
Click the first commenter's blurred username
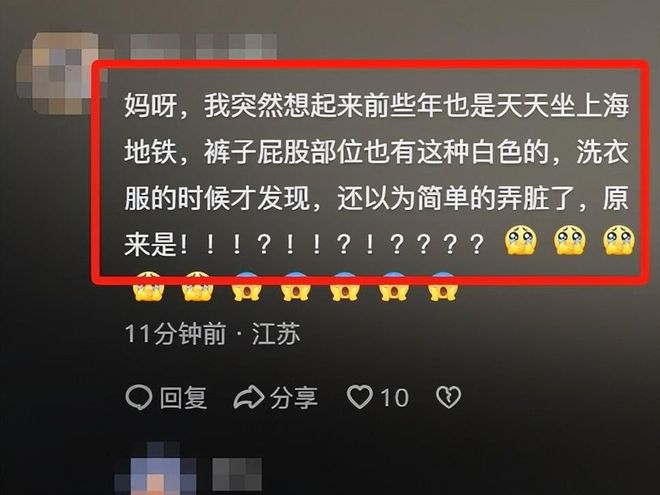(203, 46)
